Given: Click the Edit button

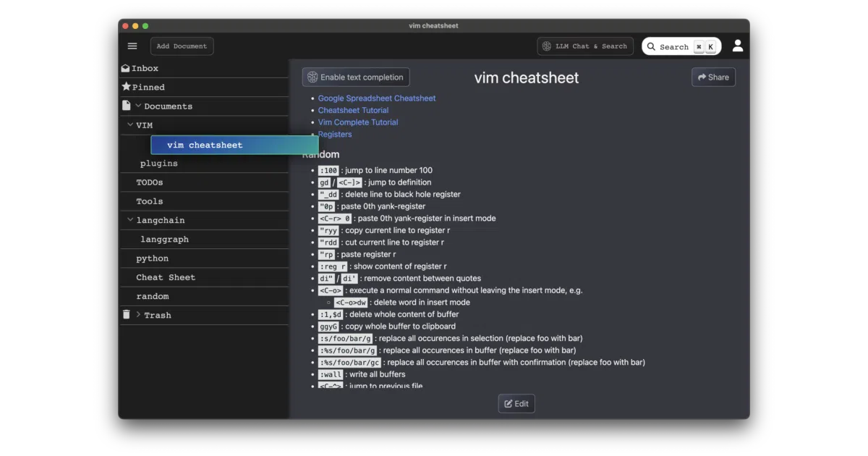Looking at the screenshot, I should click(516, 404).
